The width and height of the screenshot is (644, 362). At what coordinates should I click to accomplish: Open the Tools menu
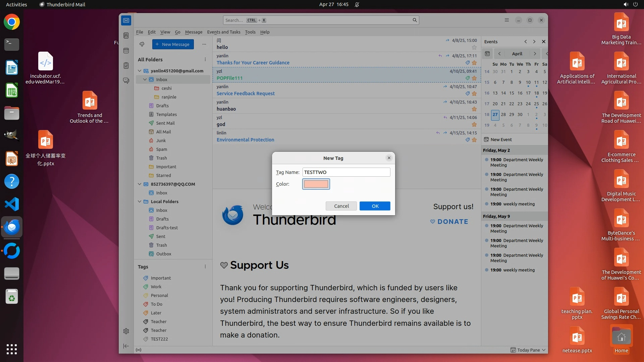(x=250, y=32)
